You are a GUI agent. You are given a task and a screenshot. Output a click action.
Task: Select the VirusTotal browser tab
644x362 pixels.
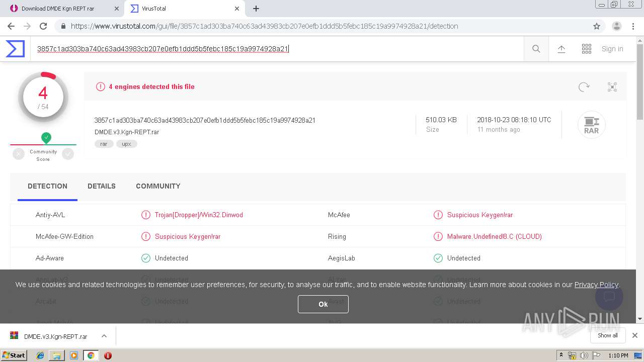[185, 9]
